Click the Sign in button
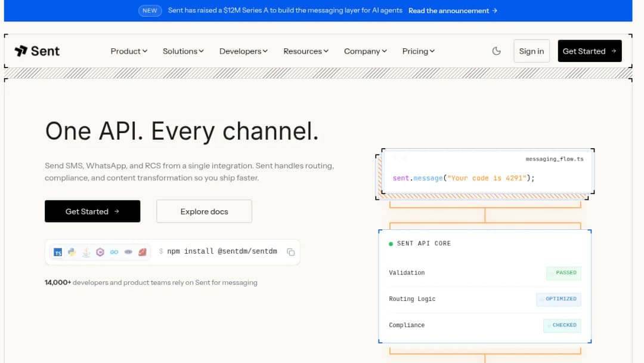Image resolution: width=644 pixels, height=363 pixels. (x=531, y=51)
